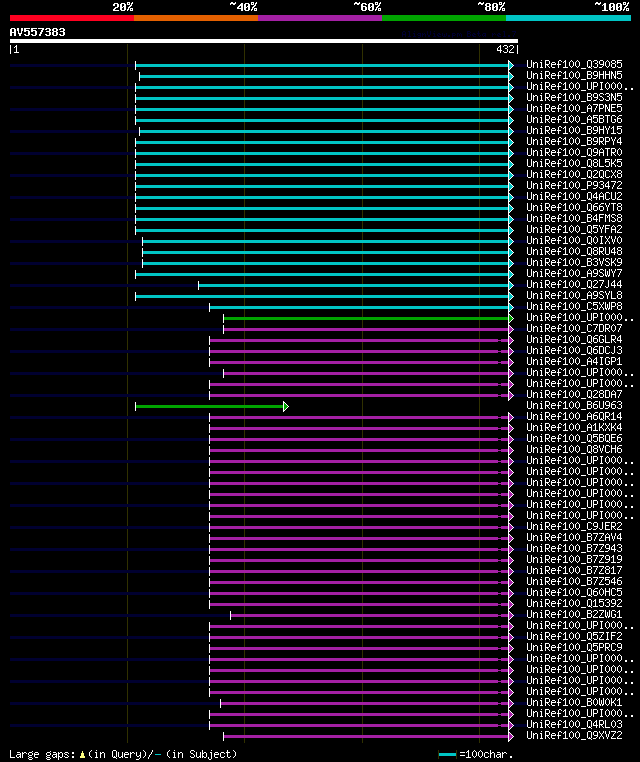Screen dimensions: 640x762
Task: Open hit UniRef100_B9HY15
Action: (x=574, y=130)
